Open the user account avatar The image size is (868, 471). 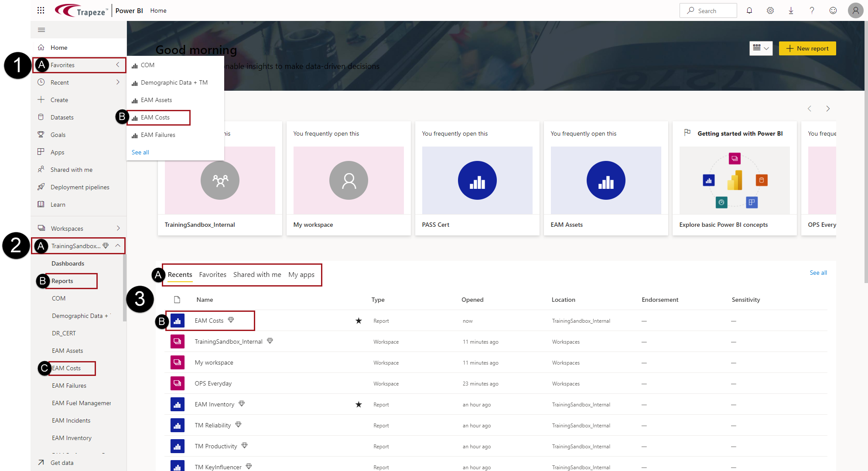tap(855, 10)
